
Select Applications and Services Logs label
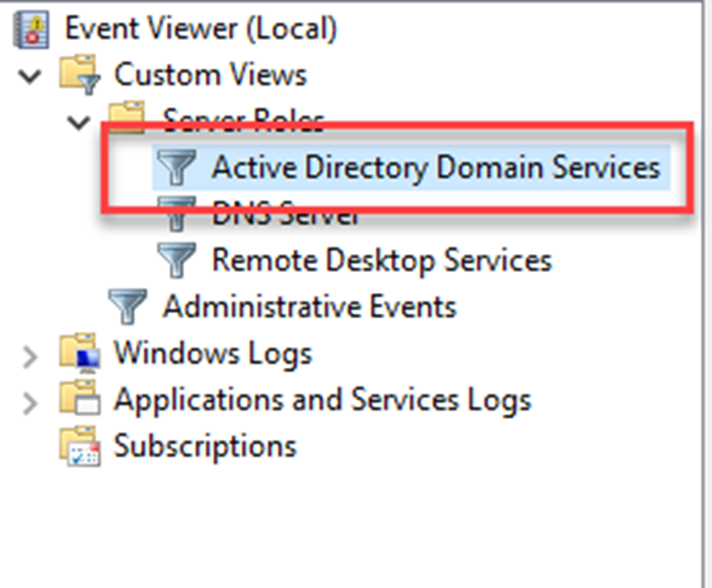[x=323, y=400]
